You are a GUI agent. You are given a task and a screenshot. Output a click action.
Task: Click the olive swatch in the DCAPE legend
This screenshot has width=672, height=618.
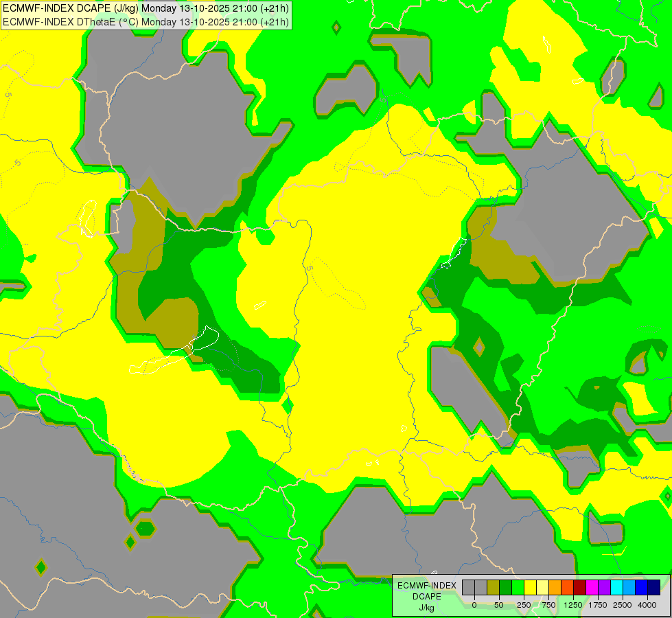pyautogui.click(x=494, y=587)
